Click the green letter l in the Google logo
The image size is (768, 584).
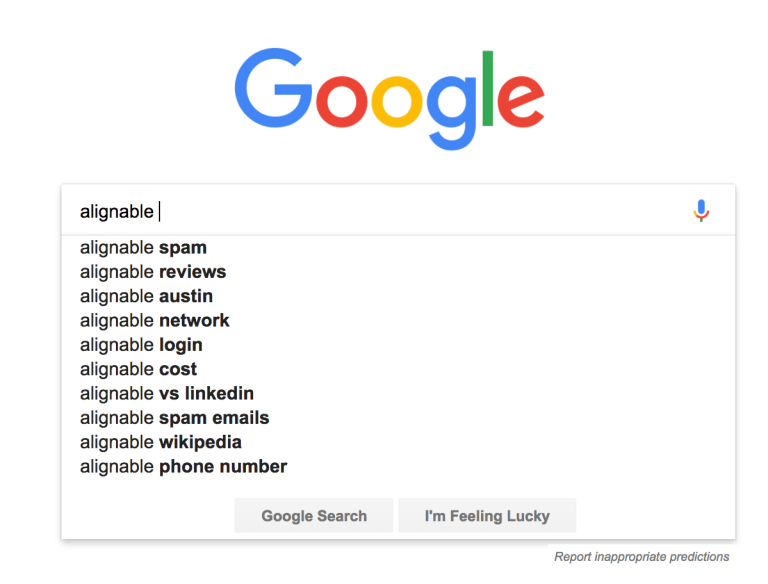488,88
